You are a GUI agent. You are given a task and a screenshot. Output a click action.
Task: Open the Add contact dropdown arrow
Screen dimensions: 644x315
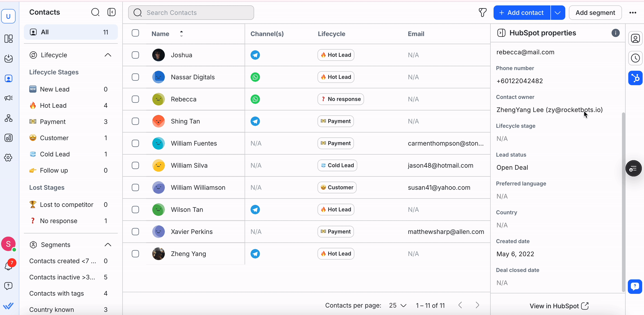click(557, 13)
